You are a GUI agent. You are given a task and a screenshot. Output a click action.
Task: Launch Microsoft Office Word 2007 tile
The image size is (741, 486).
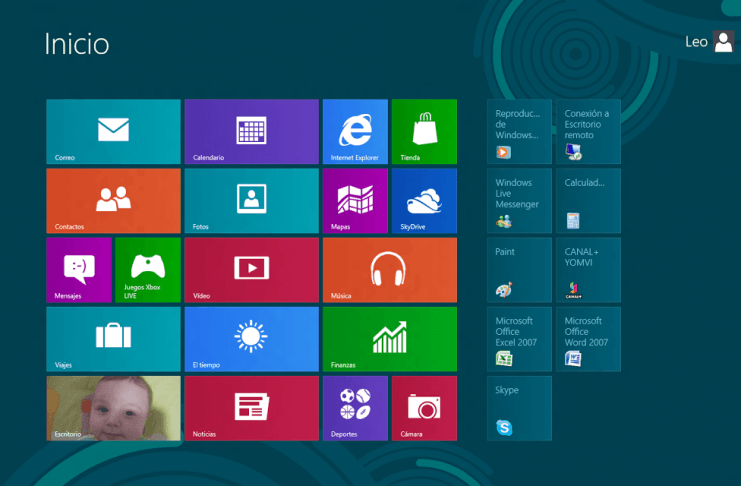click(588, 339)
